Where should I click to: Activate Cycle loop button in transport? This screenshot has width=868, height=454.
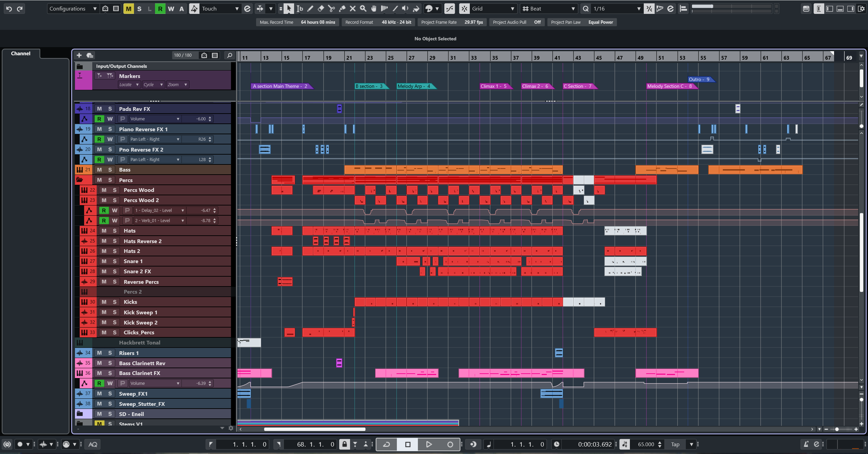pos(387,444)
